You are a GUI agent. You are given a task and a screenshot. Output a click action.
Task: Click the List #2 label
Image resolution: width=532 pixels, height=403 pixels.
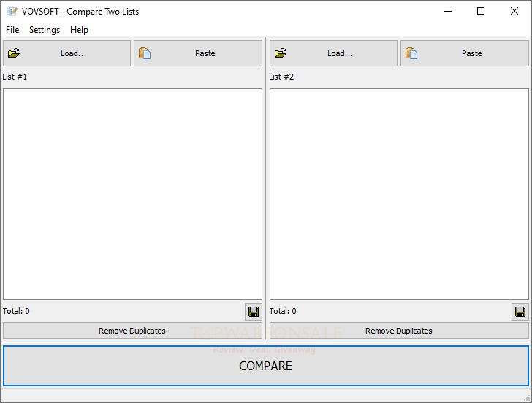[x=281, y=77]
